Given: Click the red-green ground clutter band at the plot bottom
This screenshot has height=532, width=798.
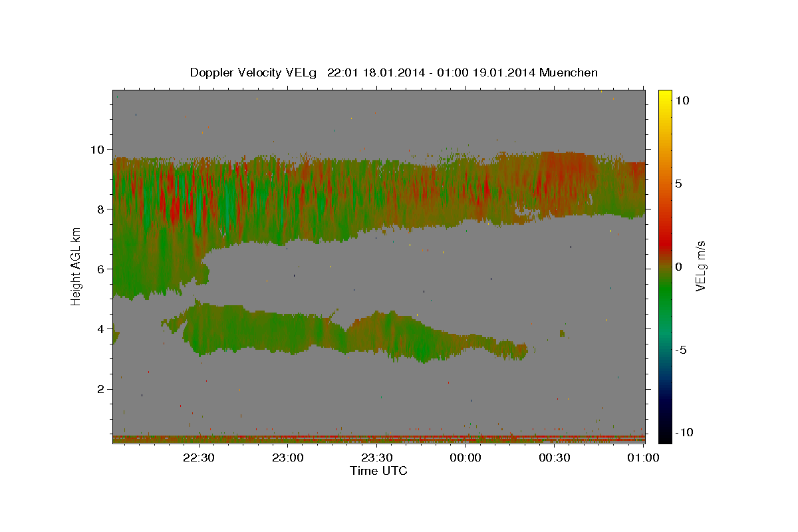Looking at the screenshot, I should pyautogui.click(x=379, y=439).
